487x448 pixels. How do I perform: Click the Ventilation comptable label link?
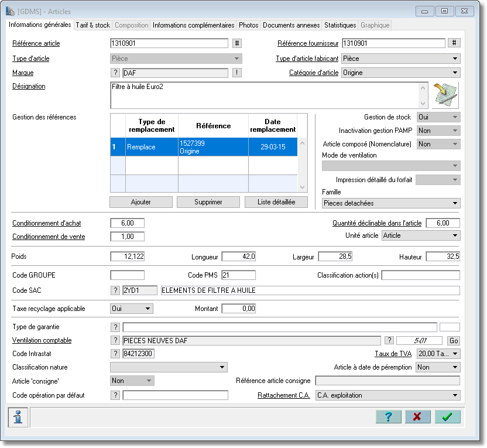pos(42,340)
